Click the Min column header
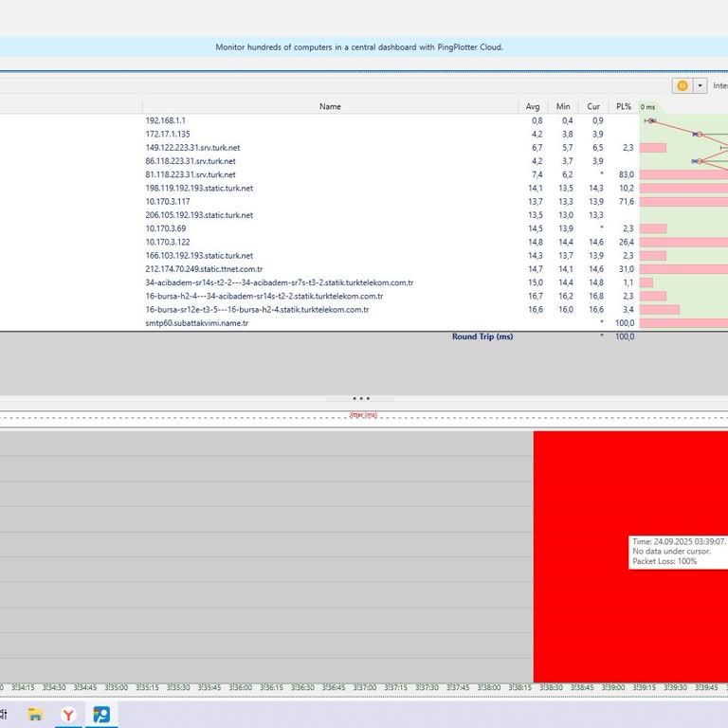Screen dimensions: 728x728 (563, 106)
